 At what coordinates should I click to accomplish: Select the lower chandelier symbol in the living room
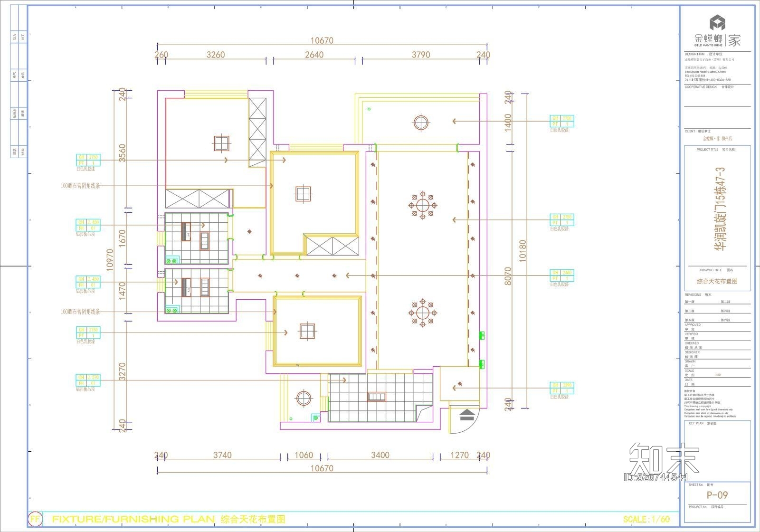[422, 313]
